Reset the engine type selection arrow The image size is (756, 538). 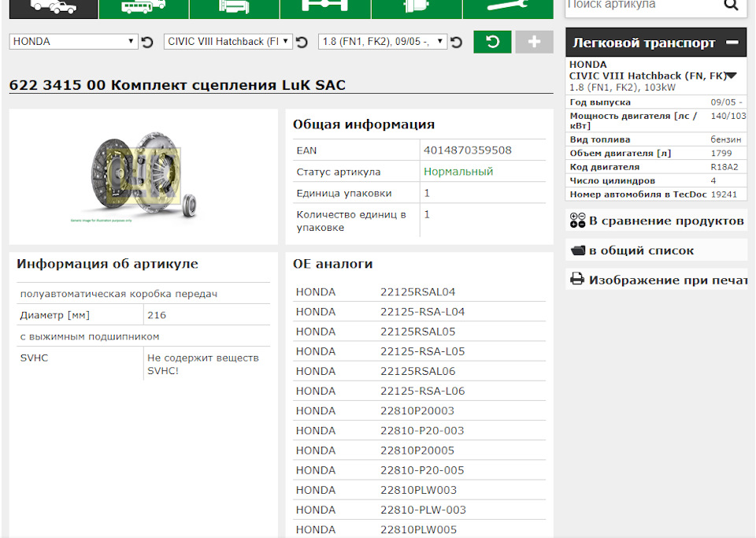click(x=456, y=43)
